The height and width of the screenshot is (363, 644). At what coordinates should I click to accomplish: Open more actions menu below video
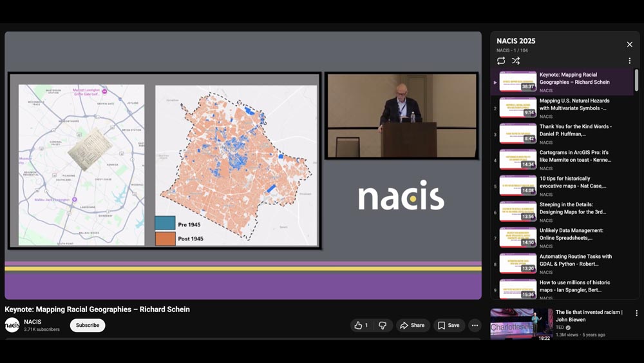coord(475,326)
